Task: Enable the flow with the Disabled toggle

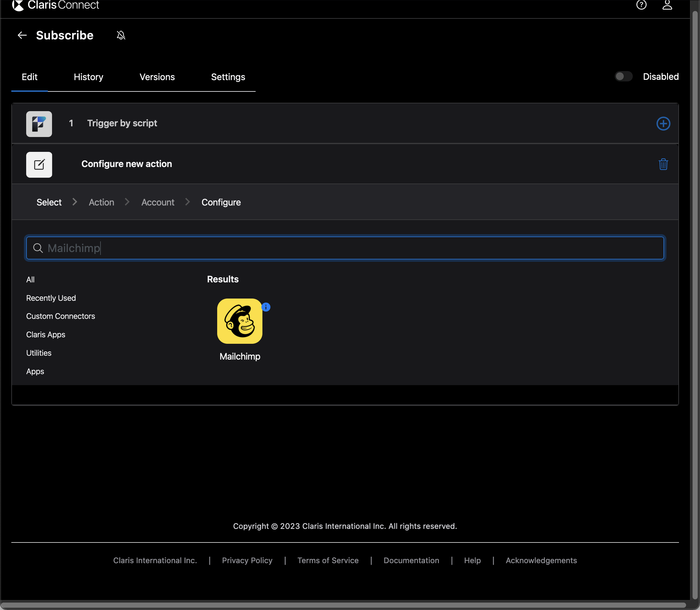Action: tap(623, 77)
